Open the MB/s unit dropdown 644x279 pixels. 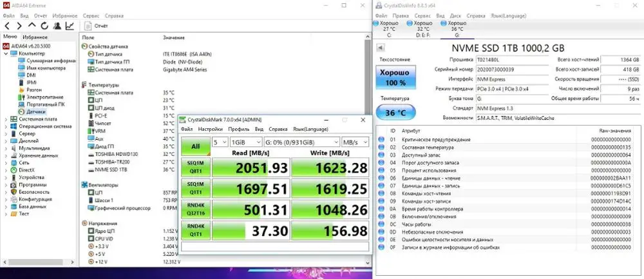click(355, 142)
